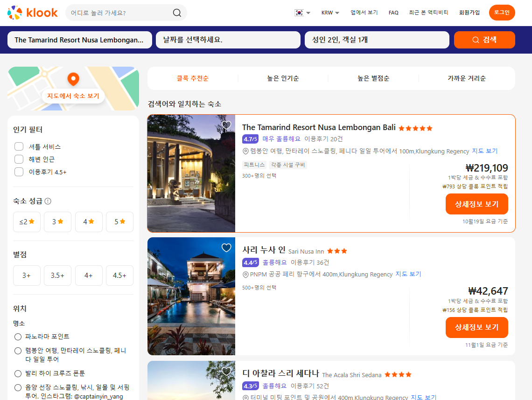Click info icon next to 숙소 성급
This screenshot has height=400, width=532.
click(48, 201)
